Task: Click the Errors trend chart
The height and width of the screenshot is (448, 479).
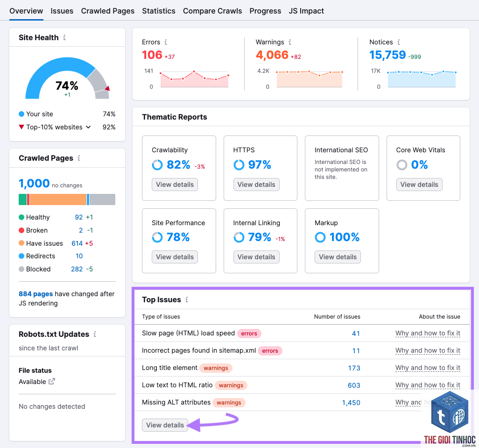Action: tap(194, 79)
